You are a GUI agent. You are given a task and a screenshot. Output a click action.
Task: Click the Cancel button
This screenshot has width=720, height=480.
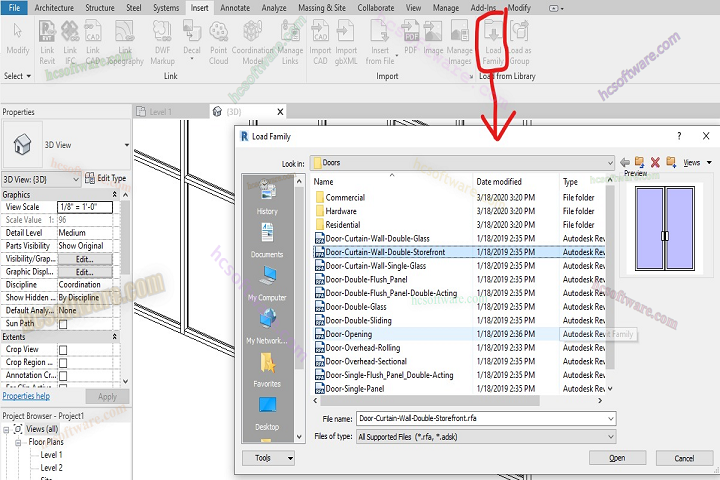point(684,458)
